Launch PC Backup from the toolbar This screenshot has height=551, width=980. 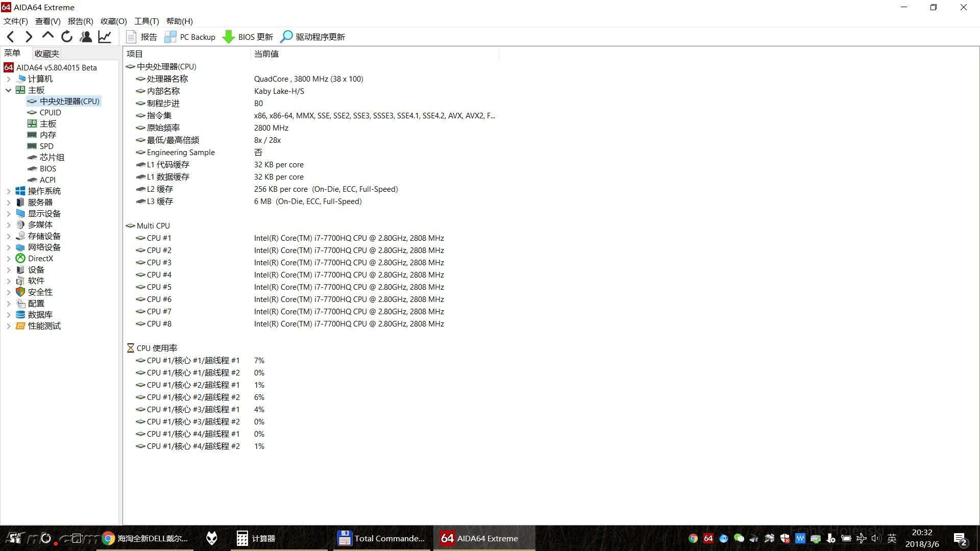point(190,37)
